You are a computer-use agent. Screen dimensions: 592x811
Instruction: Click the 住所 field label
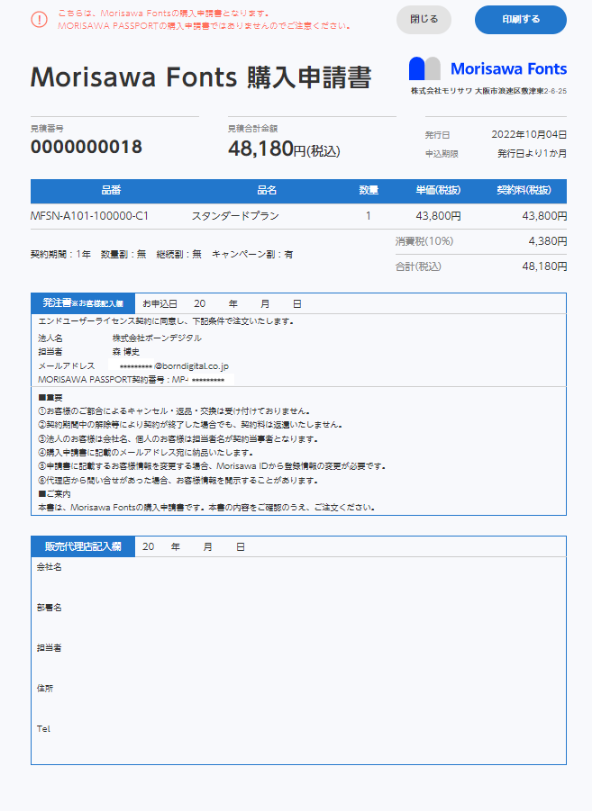pyautogui.click(x=45, y=688)
